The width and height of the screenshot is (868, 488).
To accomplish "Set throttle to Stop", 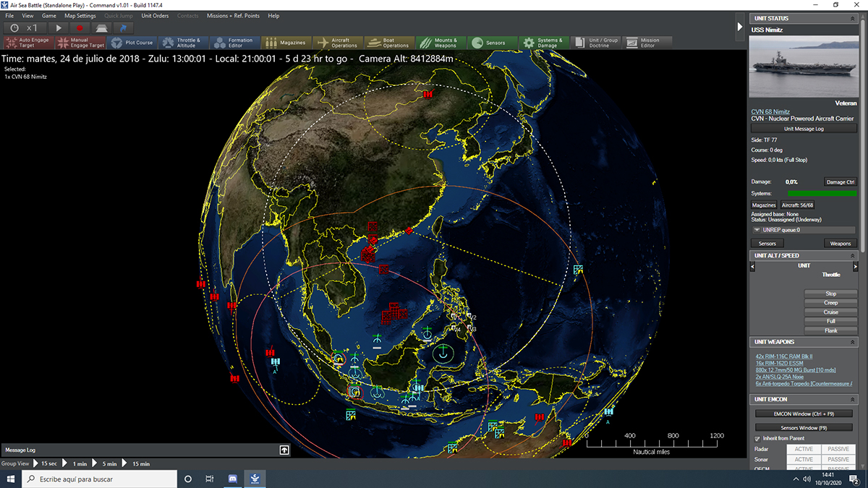I will [830, 294].
